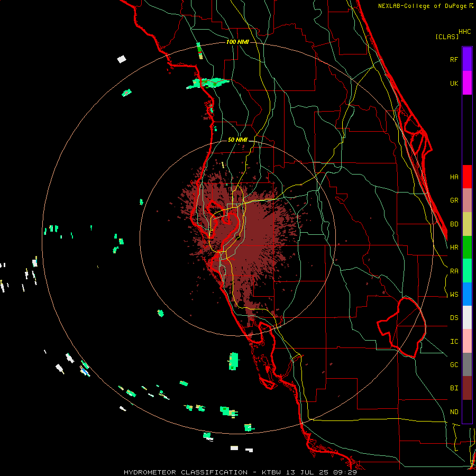Click the UK magenta legend swatch
The width and height of the screenshot is (476, 476).
pyautogui.click(x=467, y=83)
